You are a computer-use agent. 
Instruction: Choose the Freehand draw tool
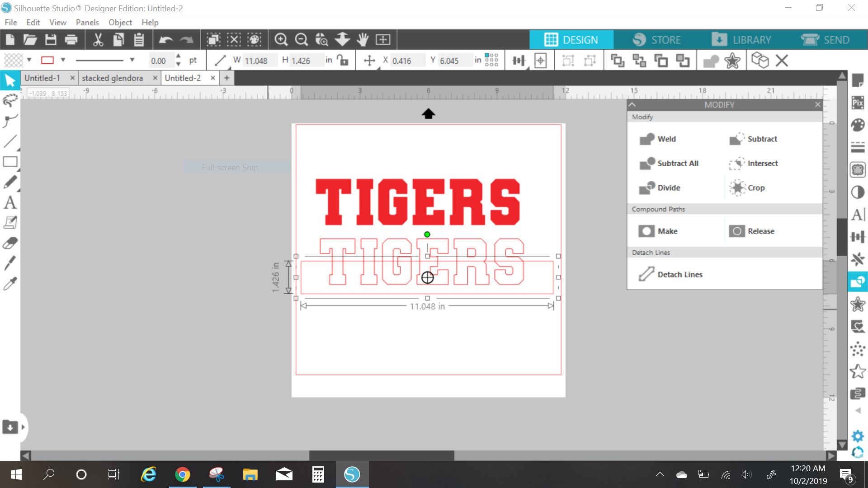coord(10,182)
